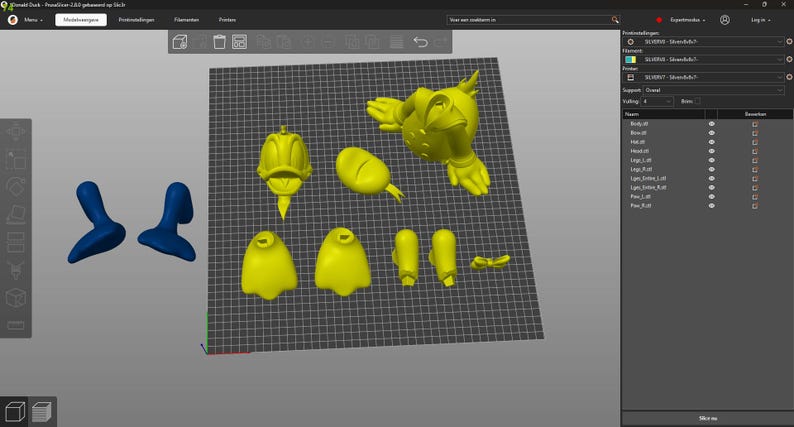794x427 pixels.
Task: Select the Cut tool in left sidebar
Action: pyautogui.click(x=16, y=242)
